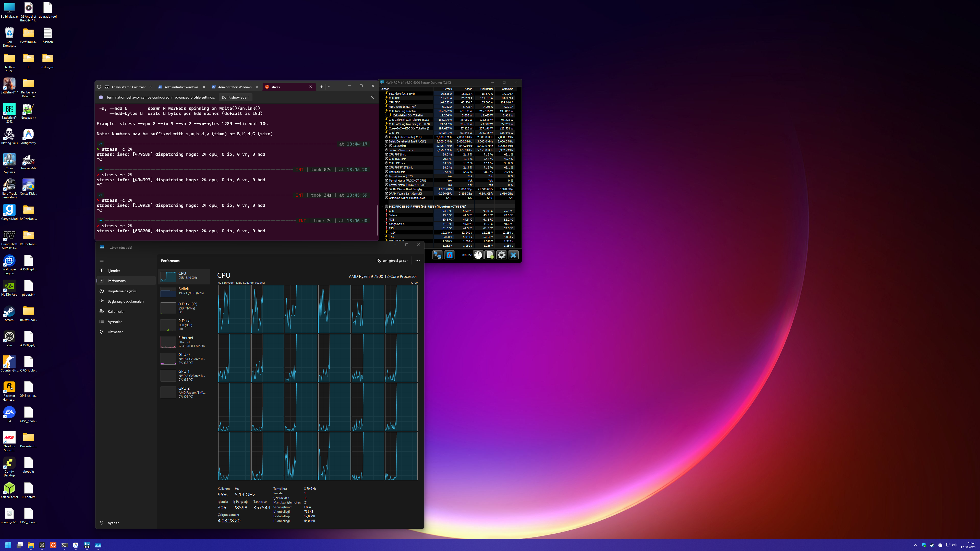
Task: Open Notepad++ desktop shortcut
Action: point(29,111)
